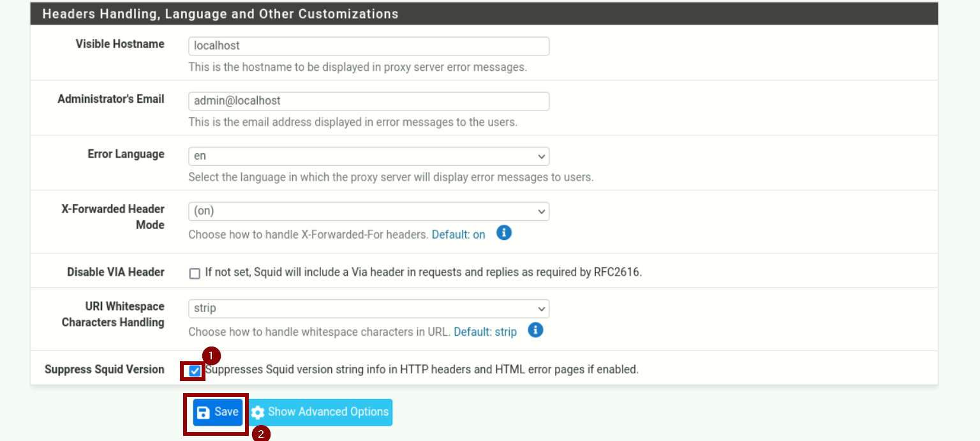Click the Disable VIA Header description text
Image resolution: width=980 pixels, height=441 pixels.
(423, 273)
